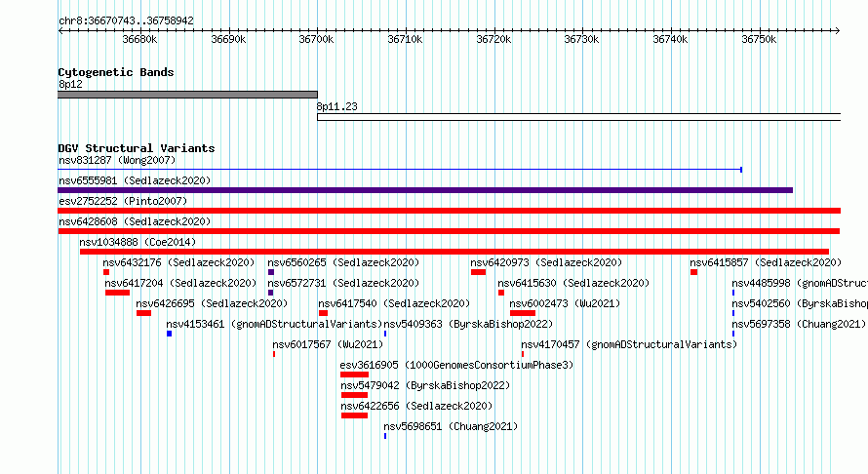
Task: Select the red nsv6420973 variant bar
Action: 478,272
